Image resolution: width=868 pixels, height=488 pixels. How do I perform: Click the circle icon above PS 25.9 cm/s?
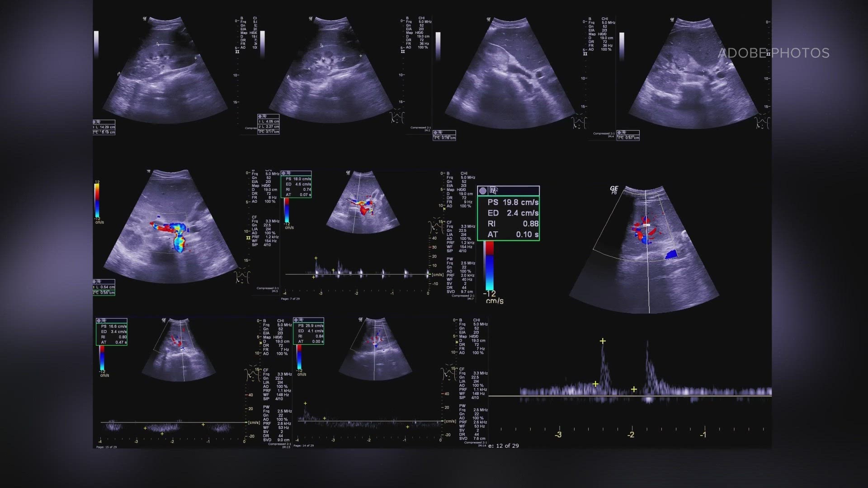point(296,320)
